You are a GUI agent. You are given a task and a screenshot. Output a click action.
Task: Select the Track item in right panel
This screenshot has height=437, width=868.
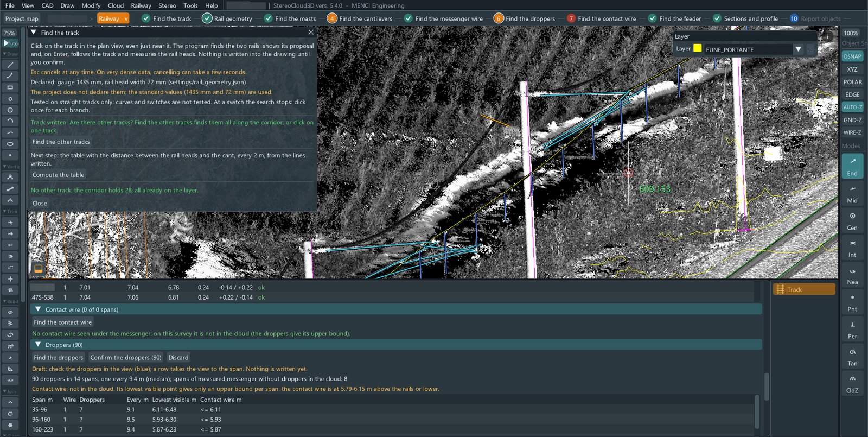pos(804,289)
